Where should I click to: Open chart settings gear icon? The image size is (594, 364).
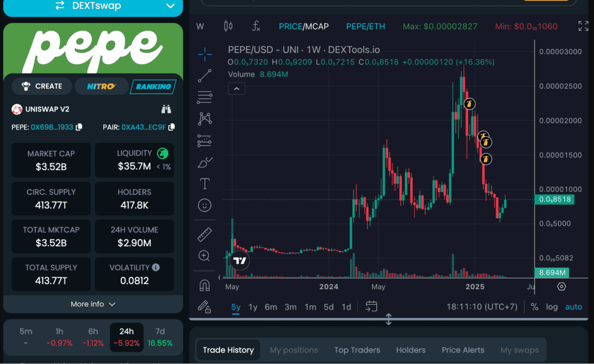point(562,287)
